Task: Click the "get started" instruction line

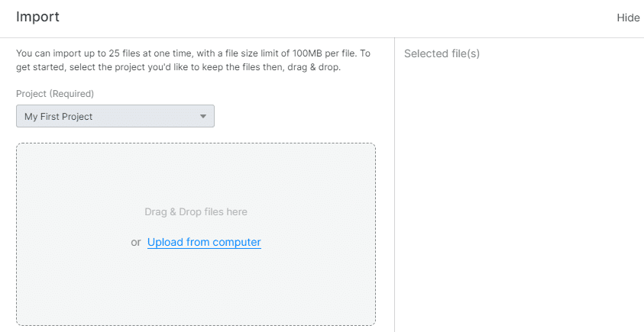Action: click(177, 67)
